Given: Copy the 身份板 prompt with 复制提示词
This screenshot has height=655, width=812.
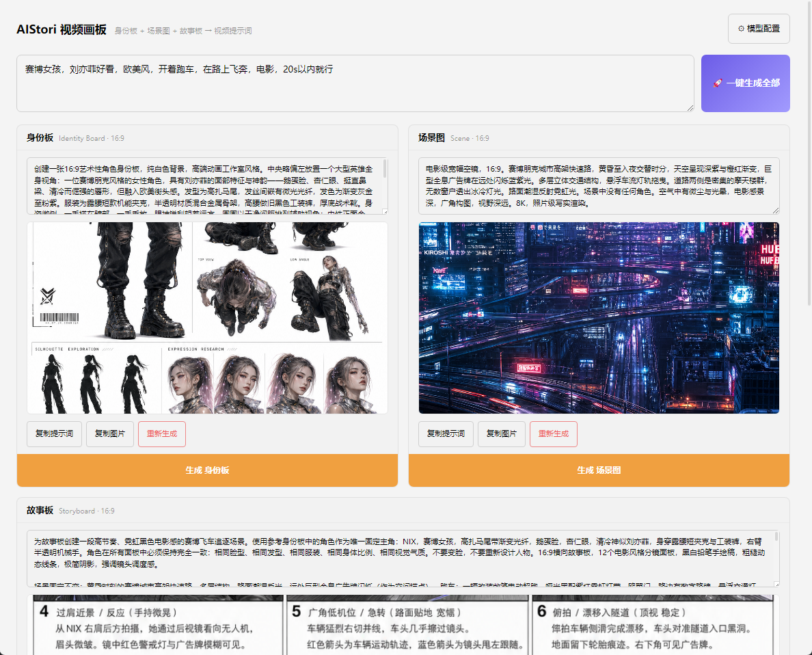Looking at the screenshot, I should [55, 433].
